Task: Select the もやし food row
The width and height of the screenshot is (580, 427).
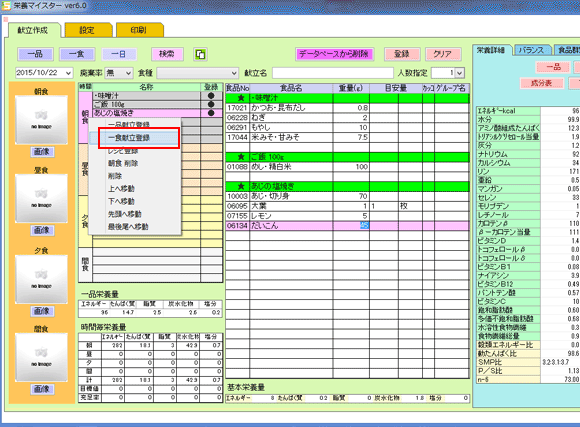Action: click(347, 127)
